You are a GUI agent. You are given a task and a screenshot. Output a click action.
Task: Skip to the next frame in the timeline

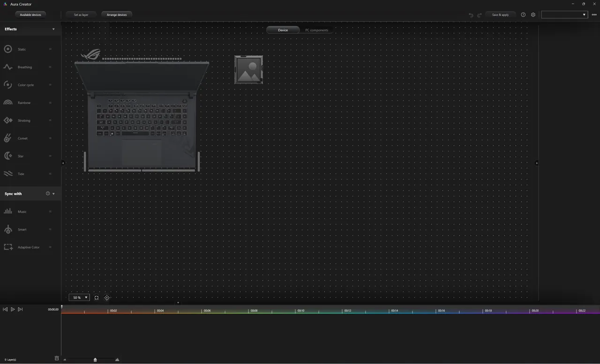point(20,309)
